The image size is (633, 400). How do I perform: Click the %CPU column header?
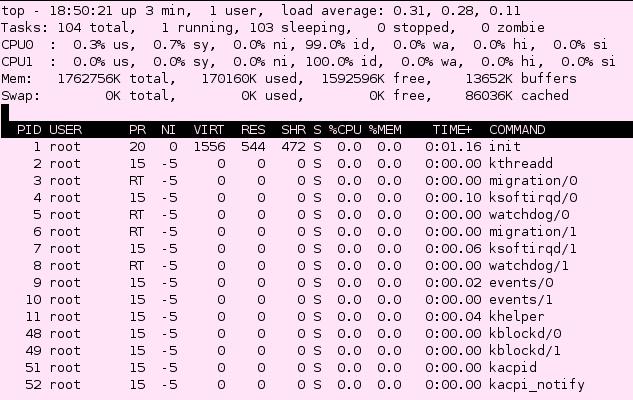(x=345, y=130)
